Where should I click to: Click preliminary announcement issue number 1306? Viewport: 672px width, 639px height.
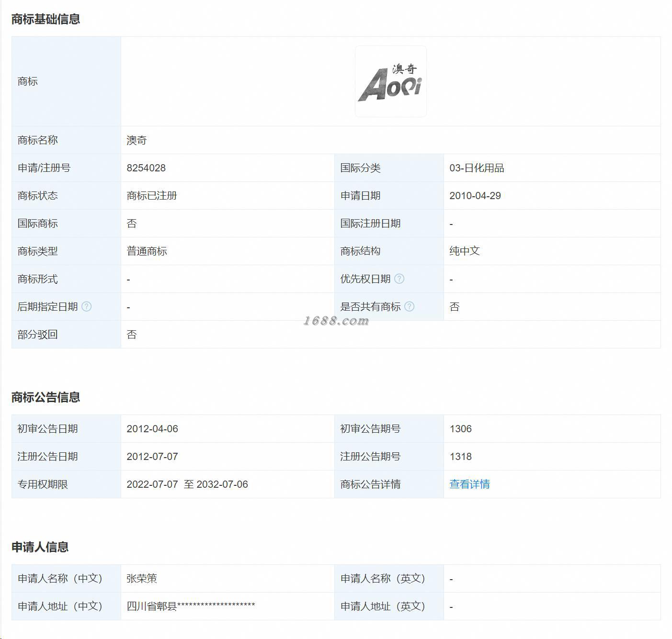coord(460,429)
